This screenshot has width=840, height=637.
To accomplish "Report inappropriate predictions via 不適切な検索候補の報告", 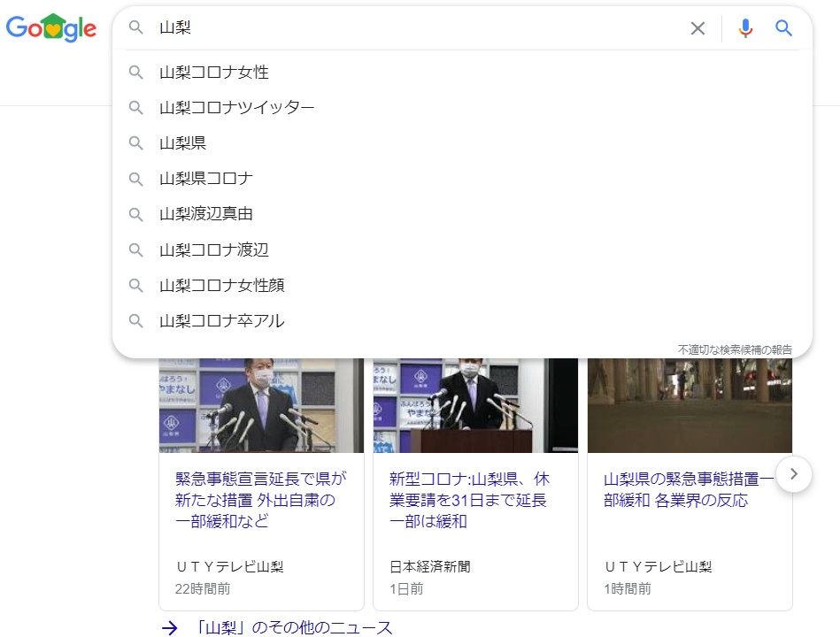I will point(735,349).
